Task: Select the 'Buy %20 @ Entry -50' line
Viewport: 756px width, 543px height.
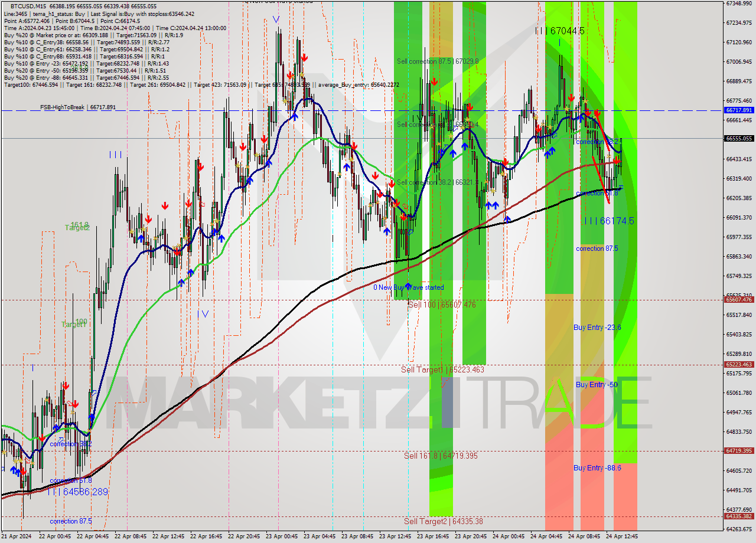Action: click(x=86, y=71)
